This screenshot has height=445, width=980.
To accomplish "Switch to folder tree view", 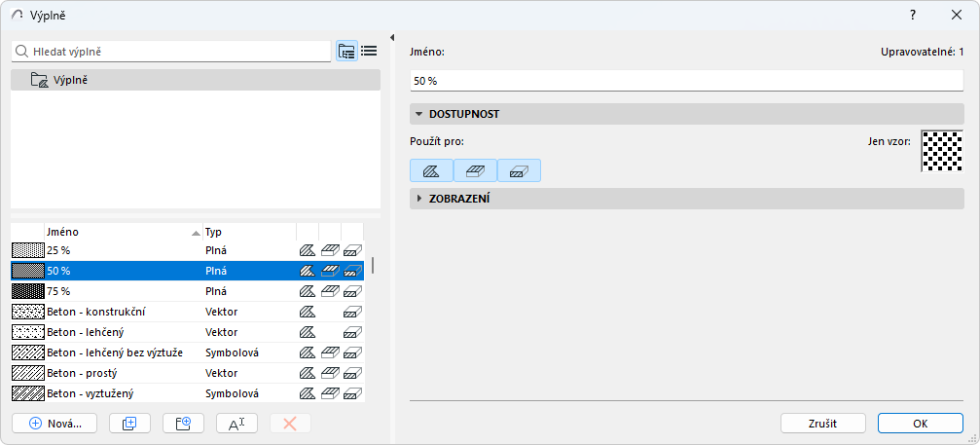I will 346,52.
